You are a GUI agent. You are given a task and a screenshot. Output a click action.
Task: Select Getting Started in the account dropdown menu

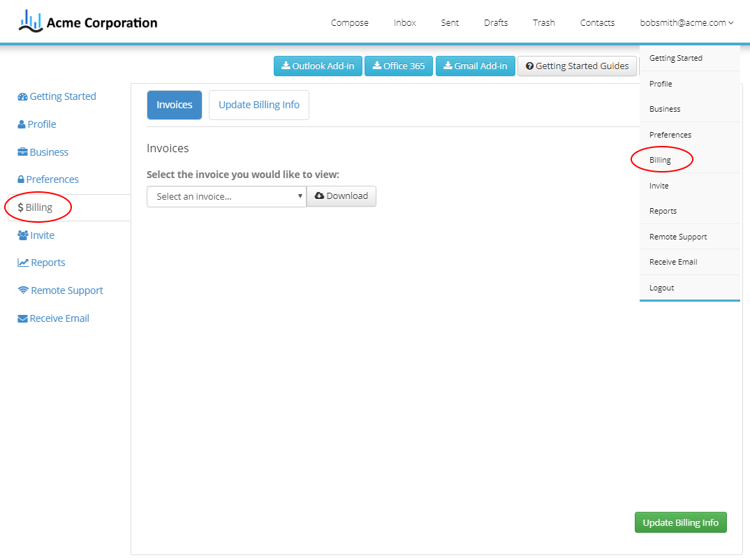(690, 58)
